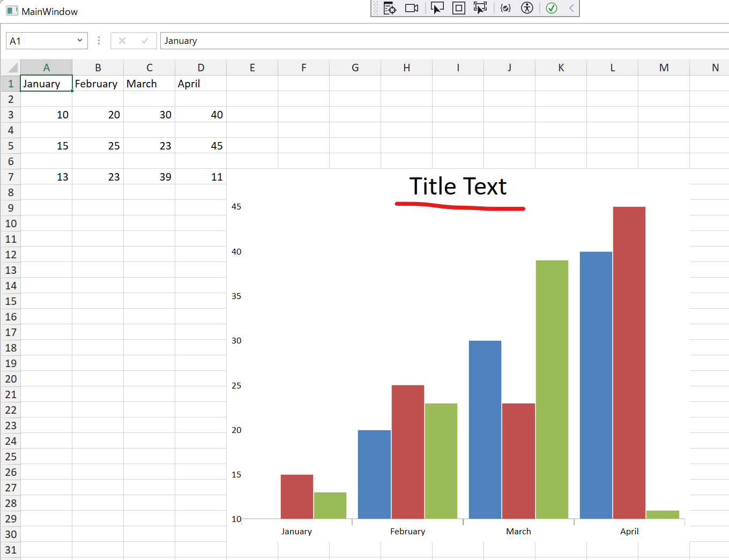
Task: Toggle display layout adorners square icon
Action: (x=459, y=8)
